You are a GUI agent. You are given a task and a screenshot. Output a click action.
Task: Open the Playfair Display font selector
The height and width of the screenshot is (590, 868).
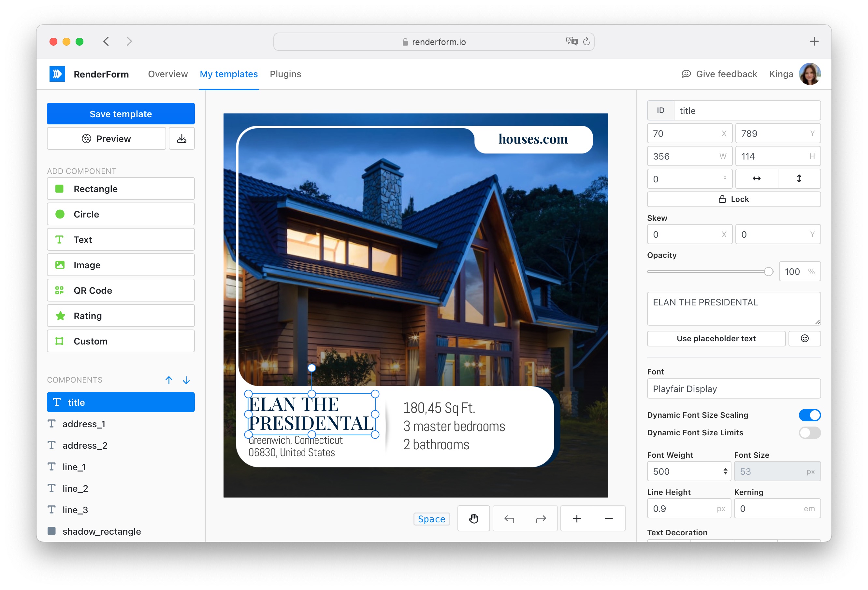coord(733,389)
